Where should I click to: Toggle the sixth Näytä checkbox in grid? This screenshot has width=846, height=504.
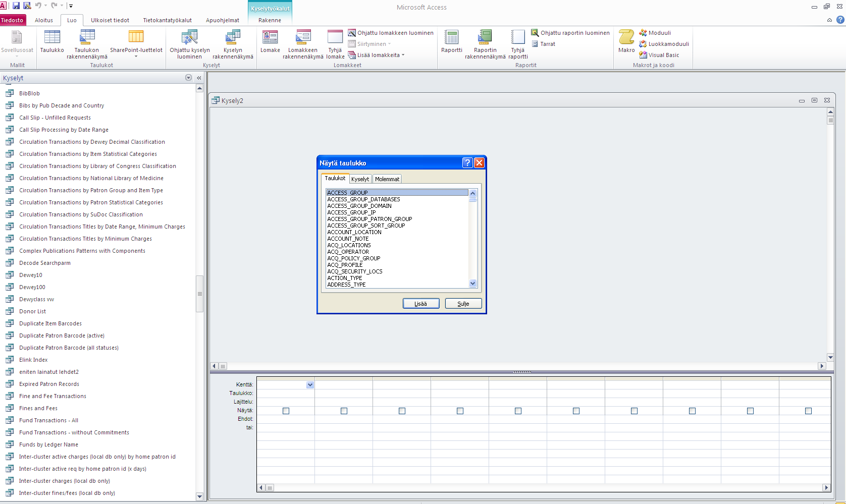(576, 411)
